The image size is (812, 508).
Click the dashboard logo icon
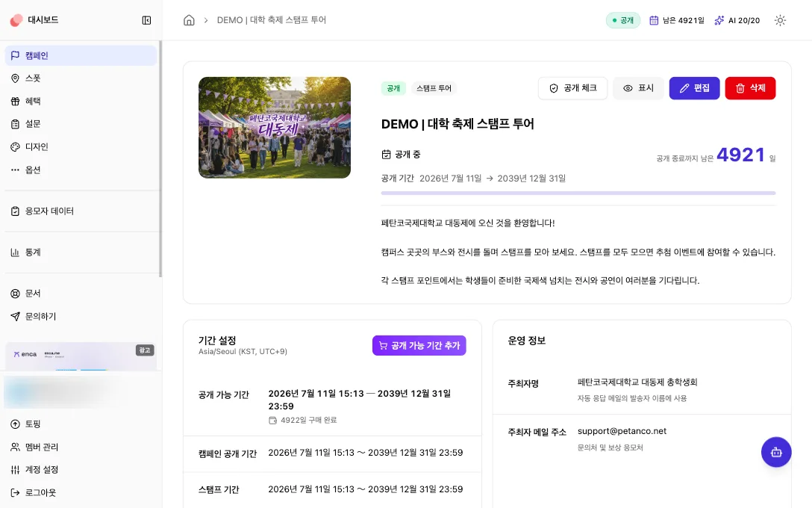(16, 20)
